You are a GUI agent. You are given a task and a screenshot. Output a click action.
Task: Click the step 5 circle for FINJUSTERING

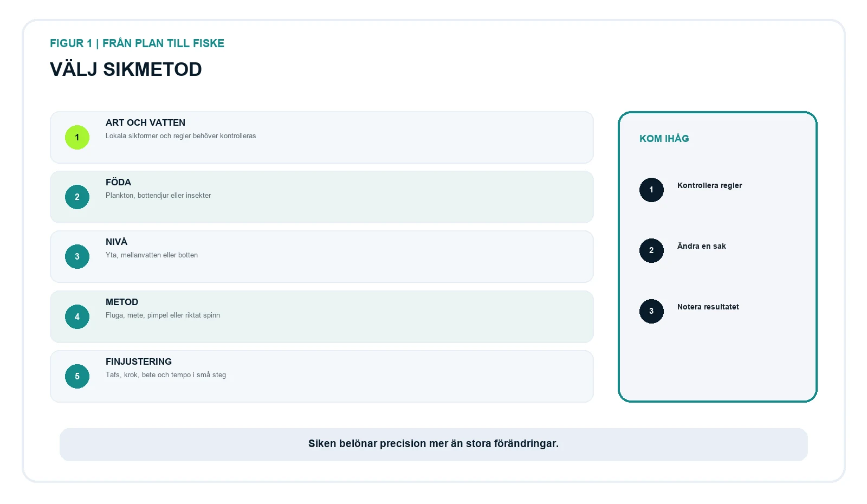[77, 376]
